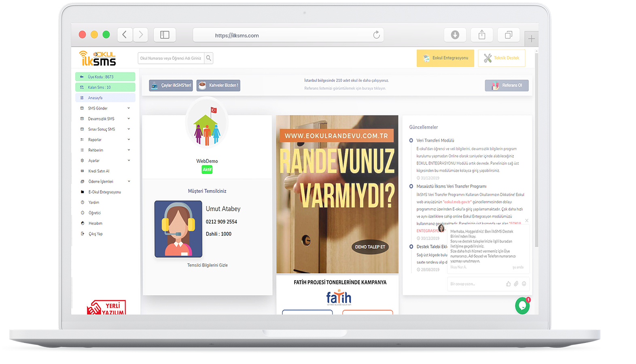Select Anasayfa in the sidebar
636x364 pixels.
click(105, 98)
